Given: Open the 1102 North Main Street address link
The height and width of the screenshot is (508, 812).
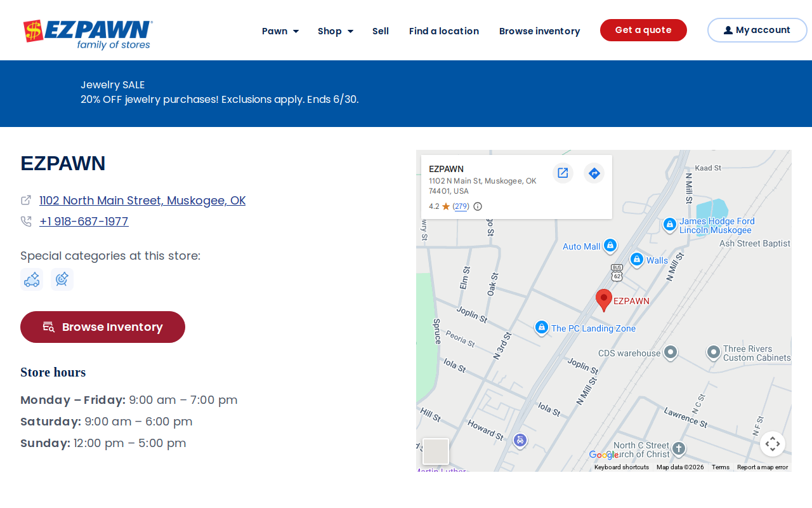Looking at the screenshot, I should coord(142,201).
